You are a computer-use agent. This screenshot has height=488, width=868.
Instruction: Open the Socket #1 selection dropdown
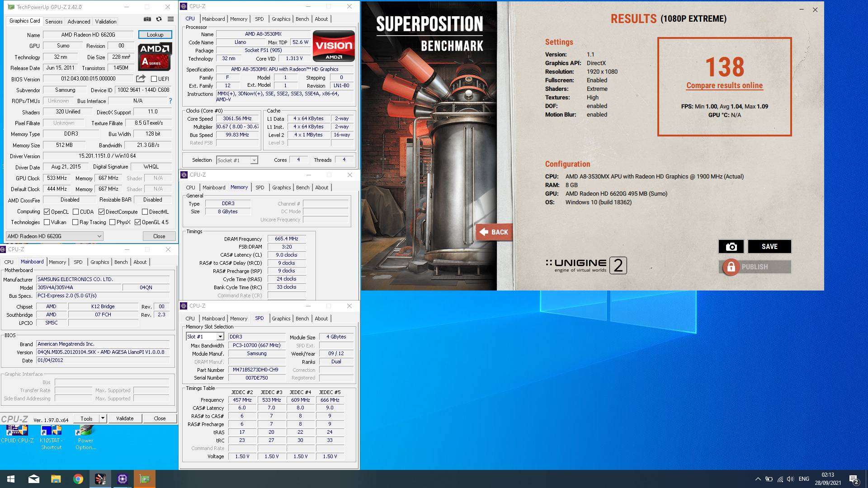pos(237,160)
